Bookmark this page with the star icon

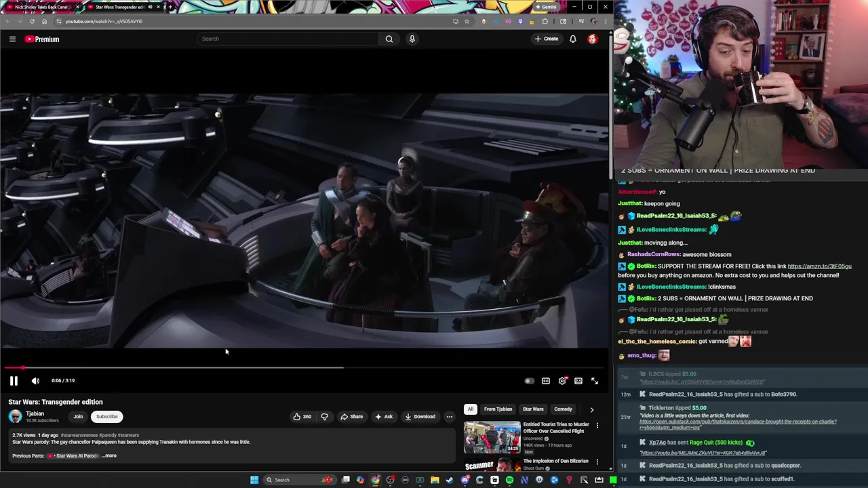pos(467,21)
